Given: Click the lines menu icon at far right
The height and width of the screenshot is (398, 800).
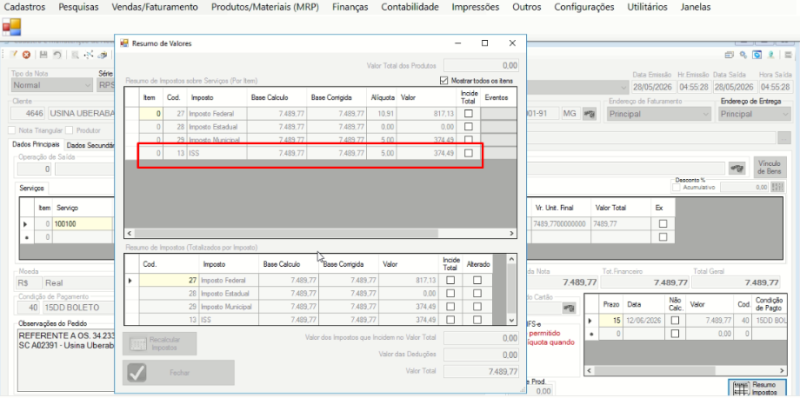Looking at the screenshot, I should [789, 55].
